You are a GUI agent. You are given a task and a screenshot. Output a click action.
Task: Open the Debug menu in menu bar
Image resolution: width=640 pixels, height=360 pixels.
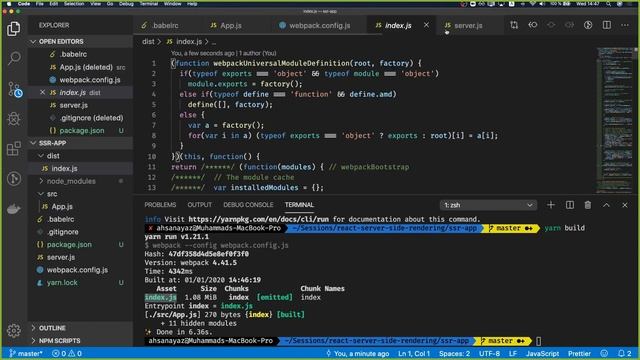tap(126, 4)
